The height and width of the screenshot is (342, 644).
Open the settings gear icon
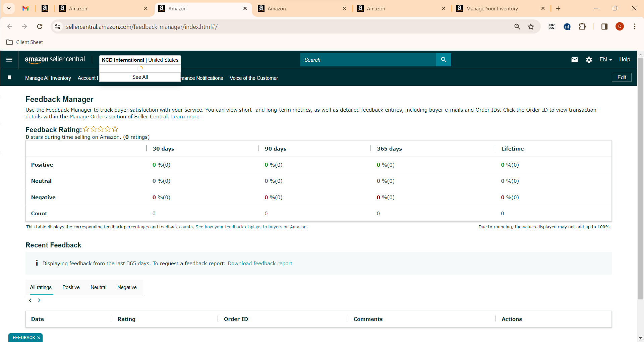589,60
